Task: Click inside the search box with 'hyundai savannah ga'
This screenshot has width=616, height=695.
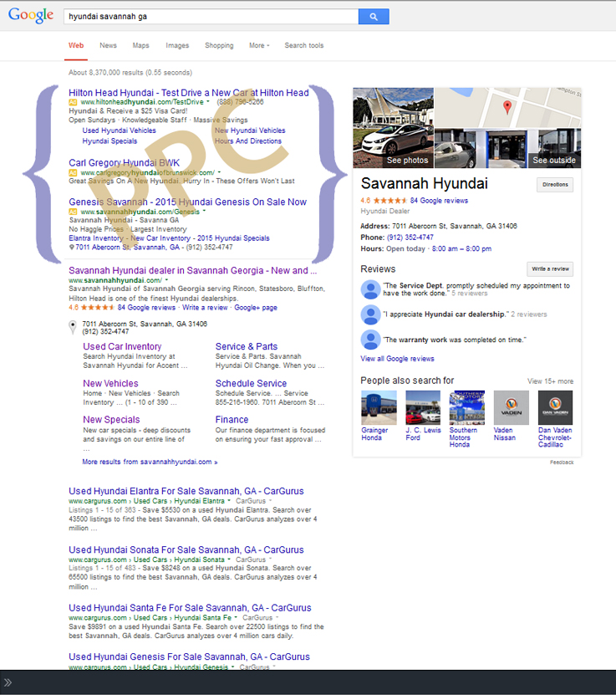Action: tap(211, 17)
